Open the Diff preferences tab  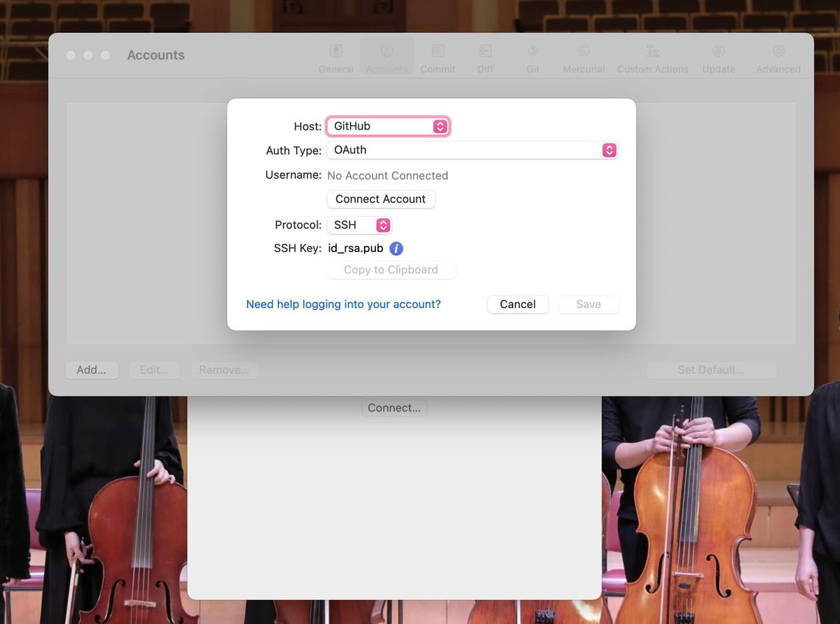[x=485, y=58]
